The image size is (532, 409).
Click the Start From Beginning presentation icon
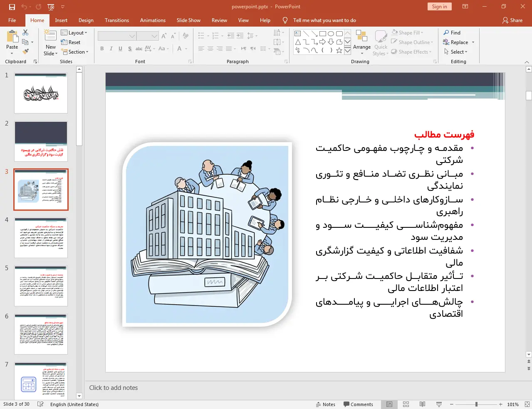pos(51,7)
